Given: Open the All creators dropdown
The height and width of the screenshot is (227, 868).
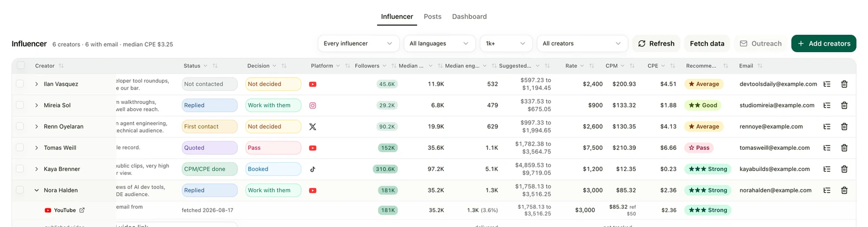Looking at the screenshot, I should point(582,43).
